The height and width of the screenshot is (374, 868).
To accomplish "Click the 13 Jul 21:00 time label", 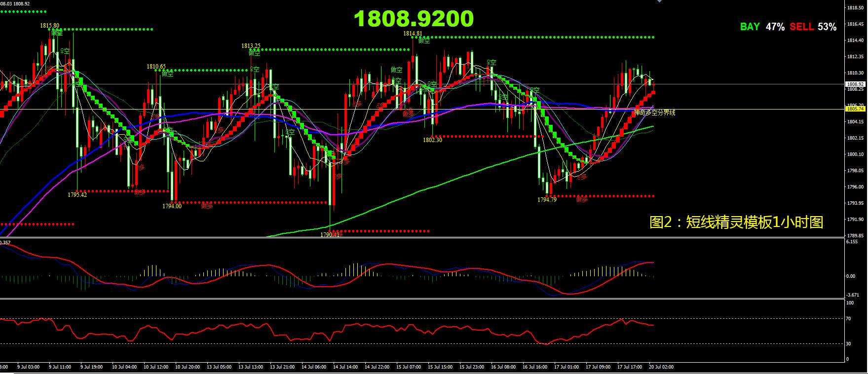I will pos(282,367).
